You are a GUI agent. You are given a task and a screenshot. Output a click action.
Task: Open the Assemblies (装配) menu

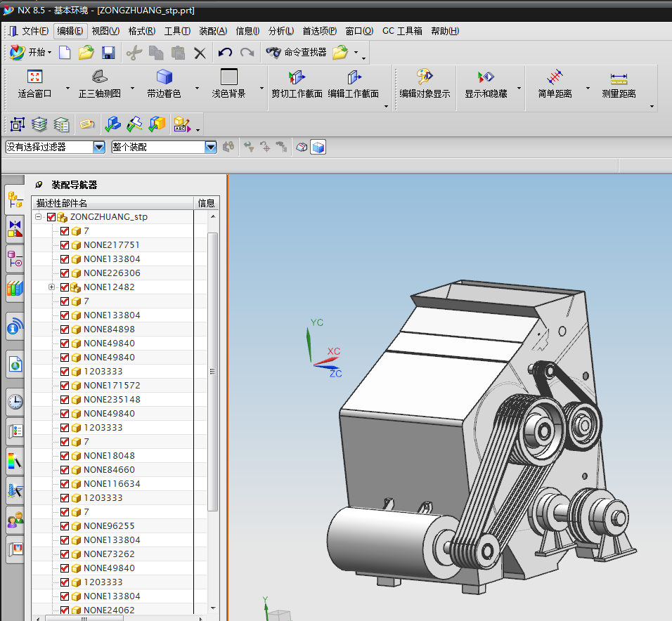[x=212, y=31]
